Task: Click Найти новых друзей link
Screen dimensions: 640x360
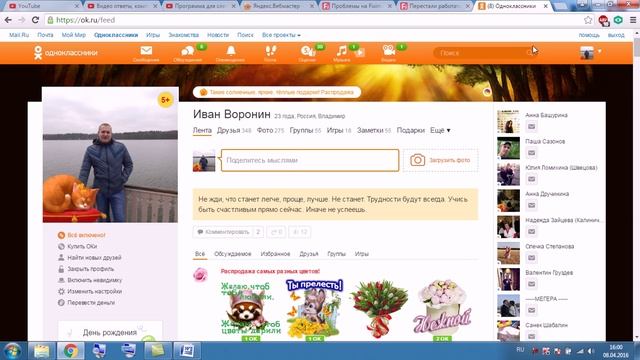Action: pyautogui.click(x=94, y=258)
